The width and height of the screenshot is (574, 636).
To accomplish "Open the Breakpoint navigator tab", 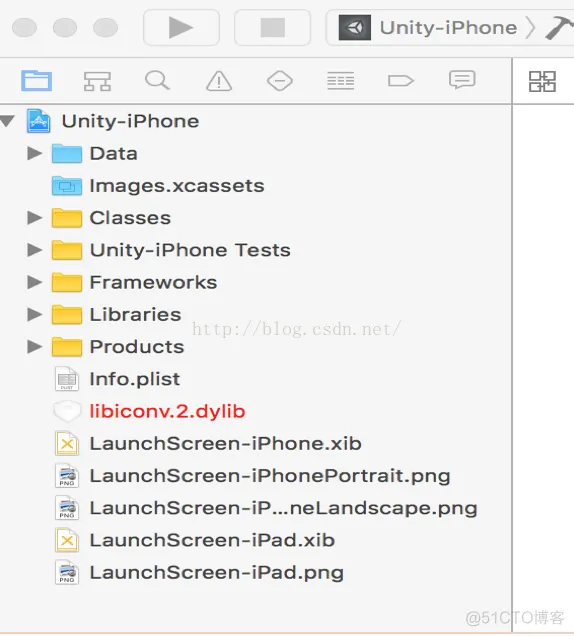I will (x=401, y=81).
